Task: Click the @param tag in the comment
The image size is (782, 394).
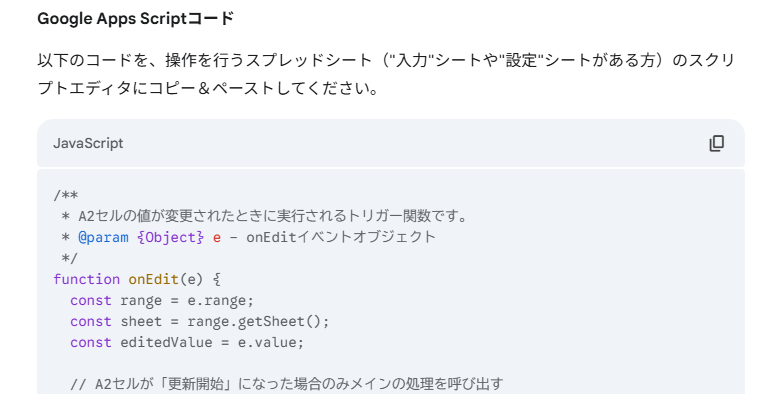Action: (x=103, y=237)
